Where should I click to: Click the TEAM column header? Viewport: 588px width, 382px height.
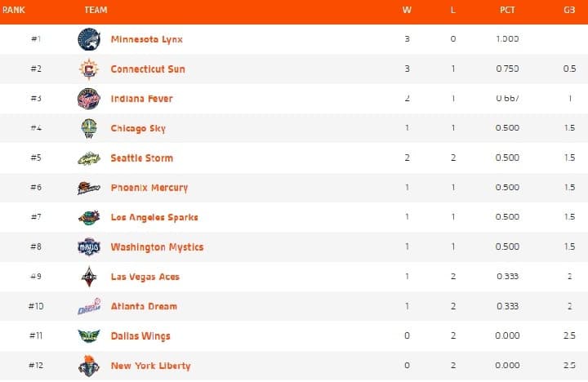point(96,10)
